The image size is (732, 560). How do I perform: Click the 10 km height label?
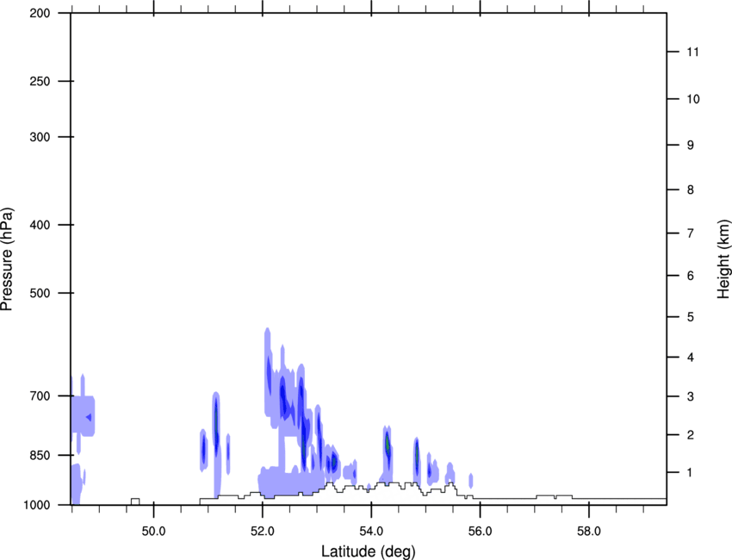click(693, 99)
